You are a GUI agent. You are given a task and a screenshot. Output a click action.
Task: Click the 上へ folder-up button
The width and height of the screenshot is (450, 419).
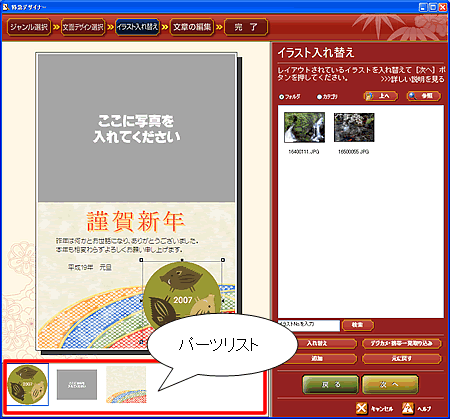[x=381, y=96]
